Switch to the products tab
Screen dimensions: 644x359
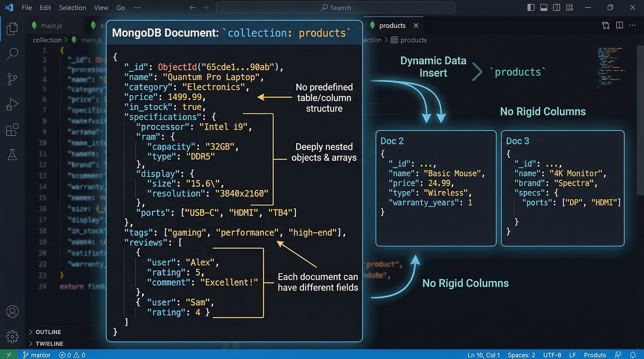[392, 25]
